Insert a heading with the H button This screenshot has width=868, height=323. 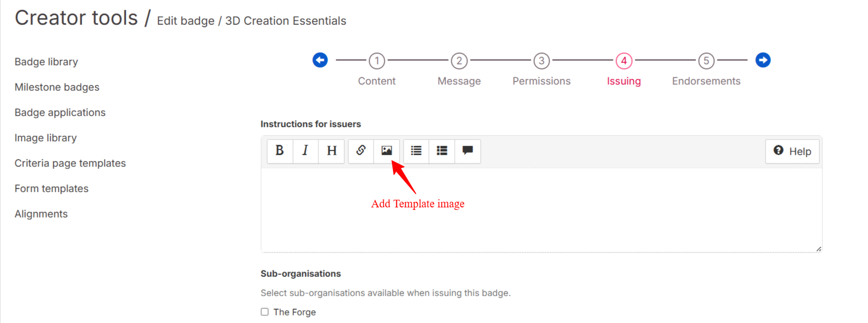pyautogui.click(x=332, y=151)
